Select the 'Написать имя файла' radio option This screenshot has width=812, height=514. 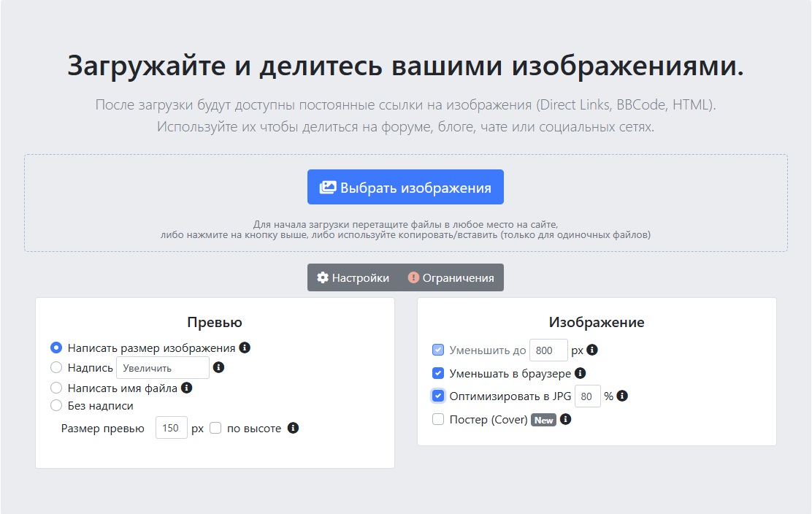57,388
